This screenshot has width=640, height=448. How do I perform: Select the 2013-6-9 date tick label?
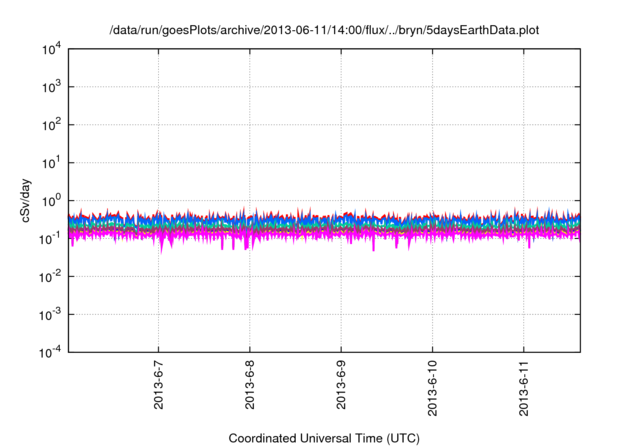point(341,385)
